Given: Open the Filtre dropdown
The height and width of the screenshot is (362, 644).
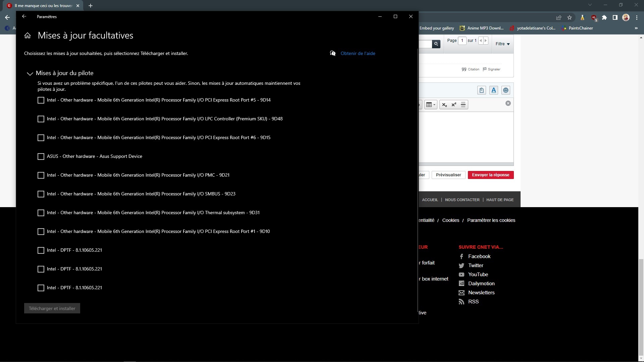Looking at the screenshot, I should click(502, 44).
